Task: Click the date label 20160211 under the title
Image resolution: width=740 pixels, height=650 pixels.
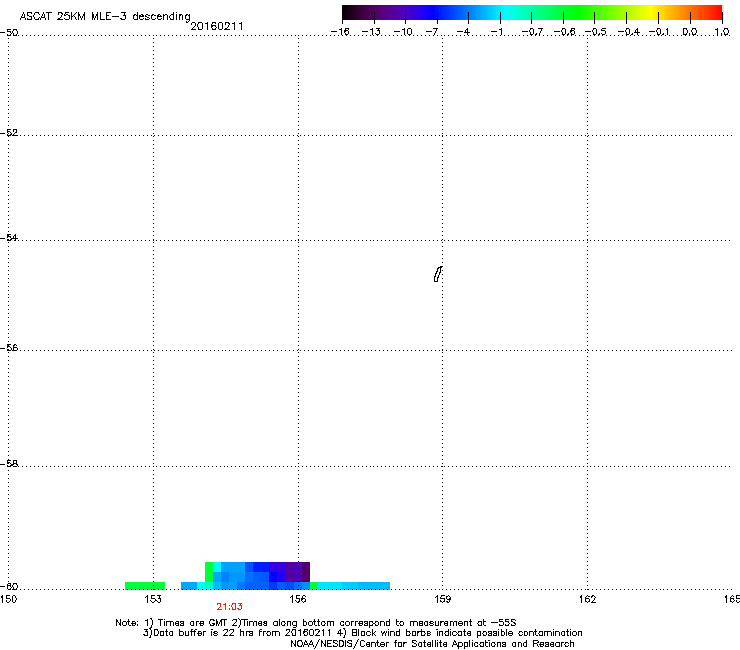Action: point(217,26)
